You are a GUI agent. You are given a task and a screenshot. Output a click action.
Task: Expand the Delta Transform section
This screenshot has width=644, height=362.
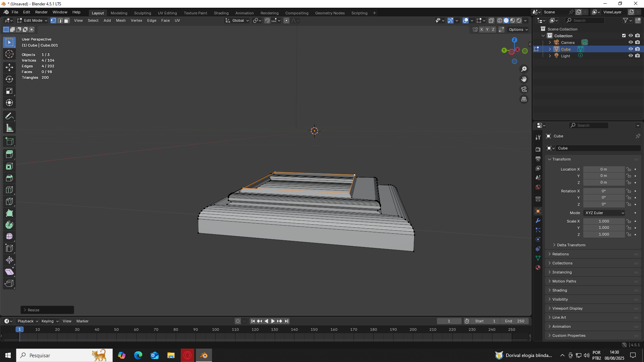[x=571, y=245]
